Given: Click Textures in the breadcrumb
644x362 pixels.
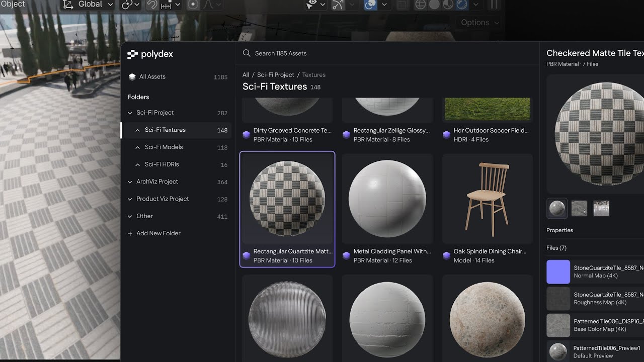Looking at the screenshot, I should click(314, 75).
